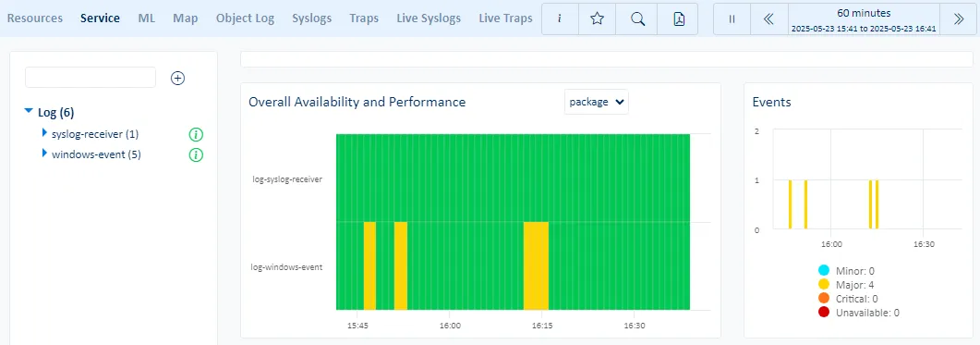Click Critical: 0 legend label
Image resolution: width=980 pixels, height=345 pixels.
(857, 299)
